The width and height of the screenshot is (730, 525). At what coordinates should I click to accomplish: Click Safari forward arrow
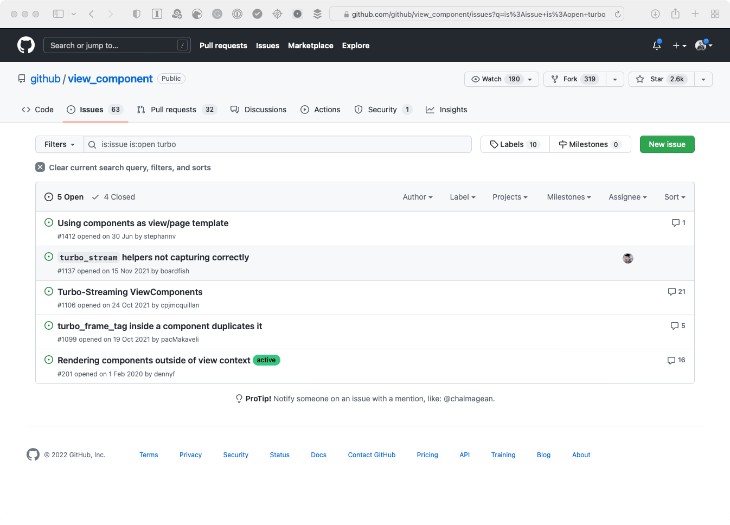click(x=110, y=14)
